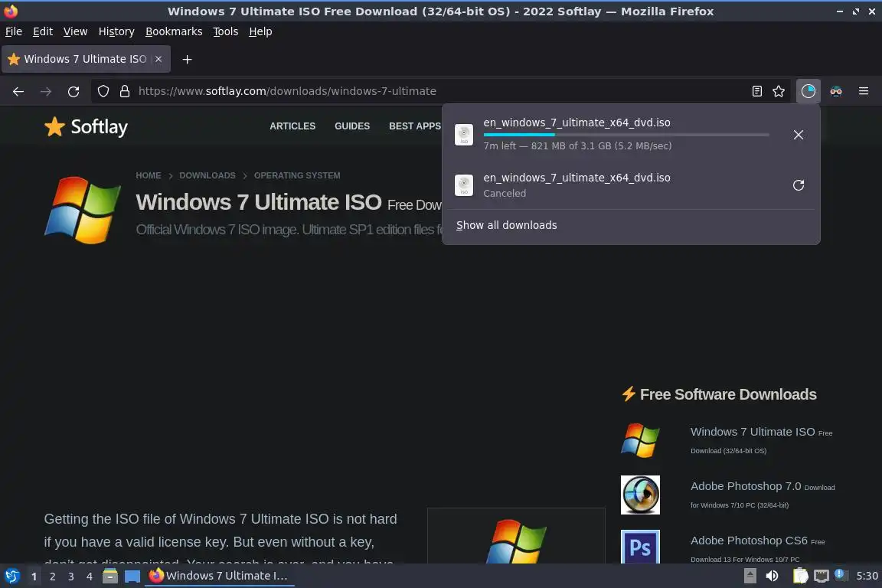Open the Firefox hamburger application menu

pos(864,91)
